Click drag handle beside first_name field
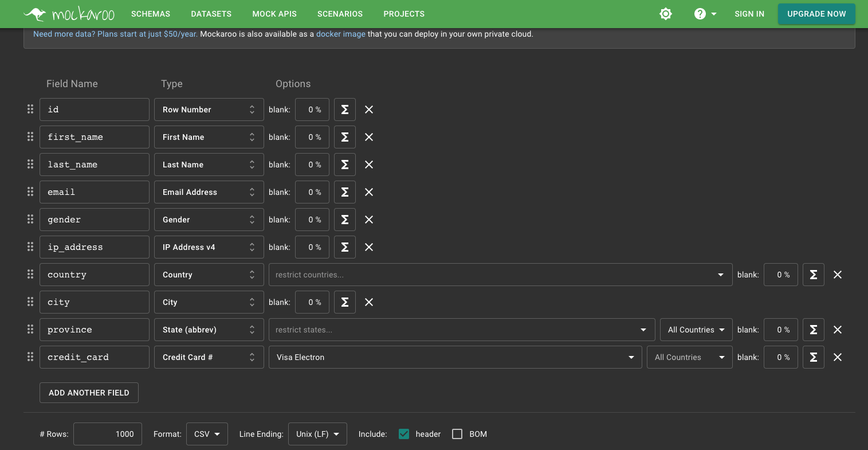The width and height of the screenshot is (868, 450). 30,137
